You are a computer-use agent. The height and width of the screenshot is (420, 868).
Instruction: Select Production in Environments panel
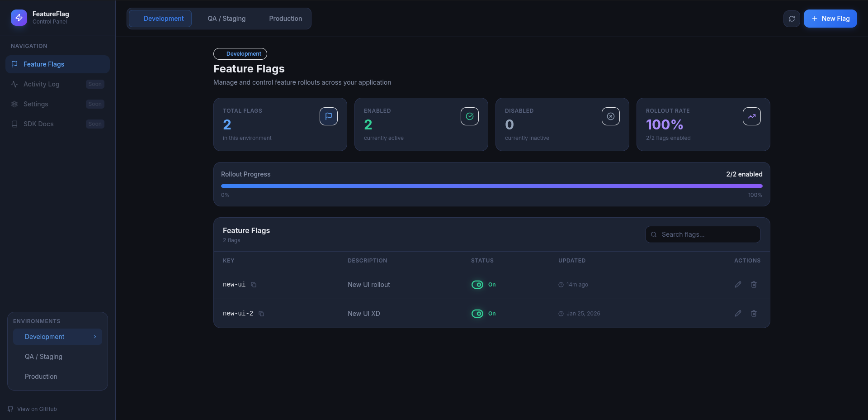(57, 377)
